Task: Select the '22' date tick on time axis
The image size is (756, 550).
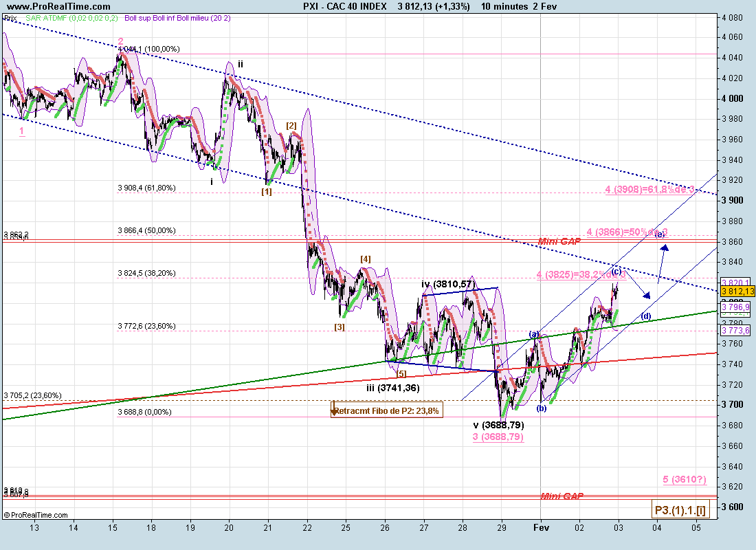Action: 307,527
